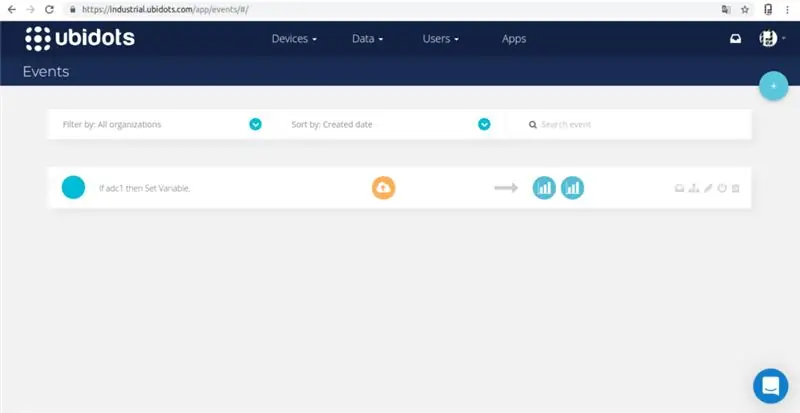Click the padlock site info icon

(72, 9)
